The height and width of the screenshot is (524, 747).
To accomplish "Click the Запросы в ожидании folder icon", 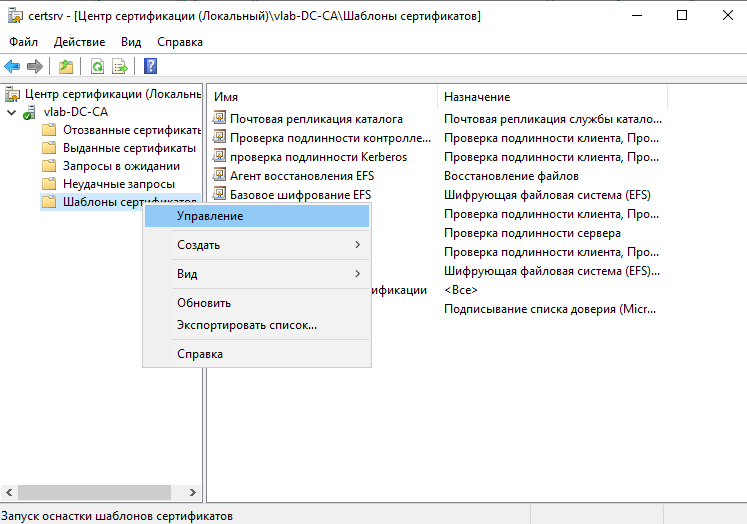I will pyautogui.click(x=49, y=166).
